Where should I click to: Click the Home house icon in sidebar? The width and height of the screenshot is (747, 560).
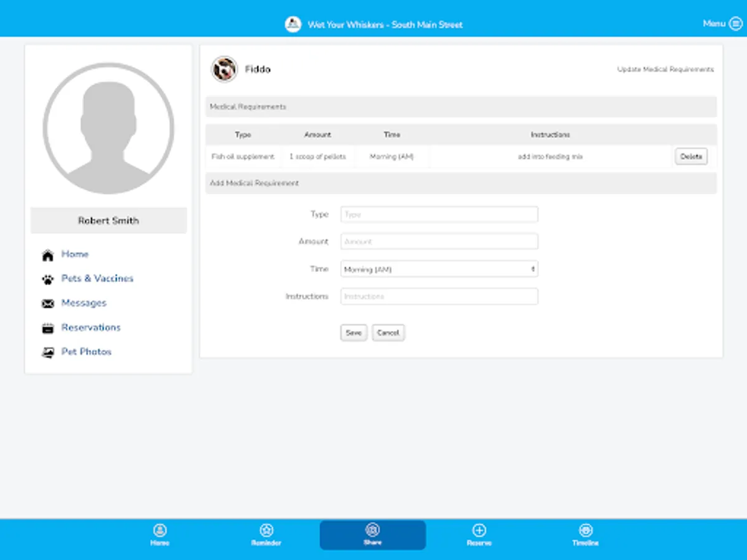click(x=47, y=255)
